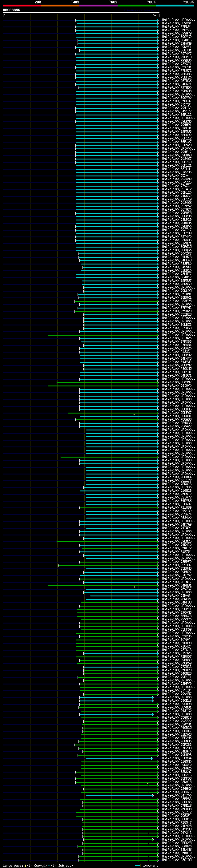Select the UniRef100_Q6INV5 label
The height and width of the screenshot is (868, 197).
[177, 338]
